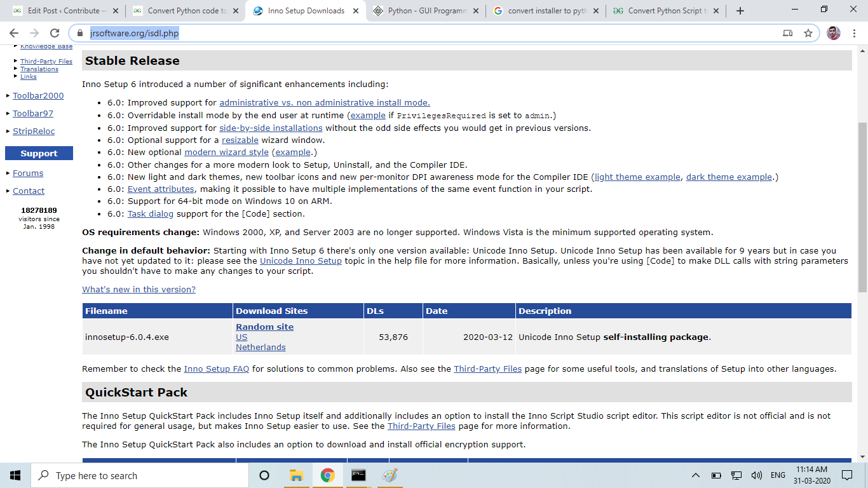Close the Edit Post tab
The height and width of the screenshot is (488, 868).
click(115, 11)
